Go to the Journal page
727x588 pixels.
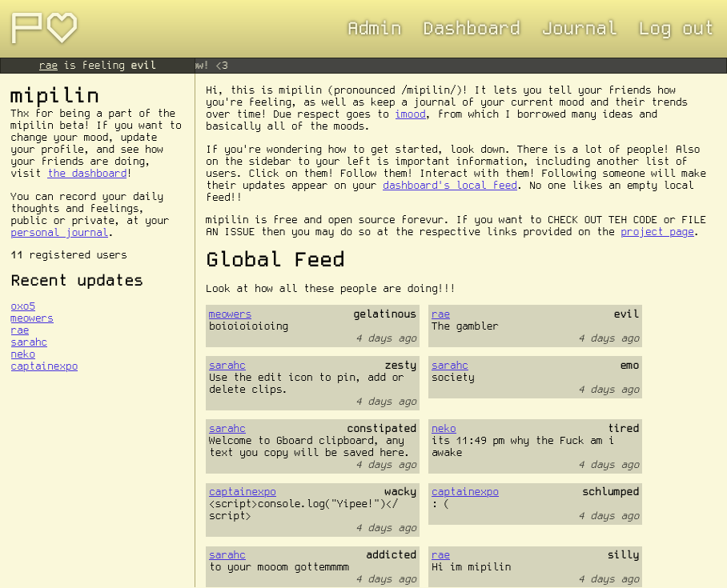click(x=579, y=28)
